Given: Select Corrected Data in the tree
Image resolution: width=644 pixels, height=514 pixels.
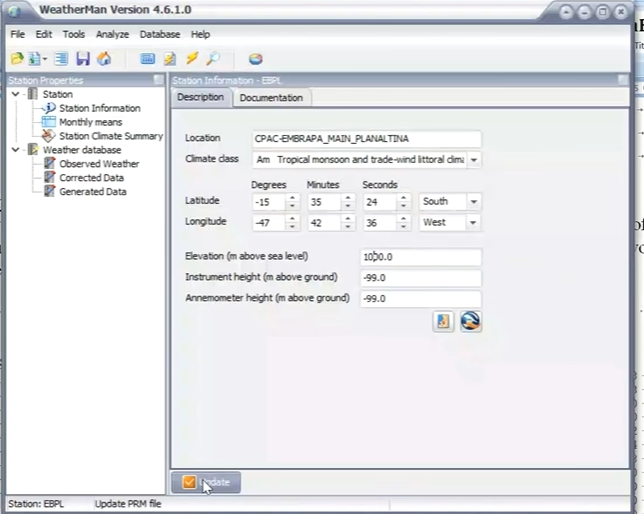Looking at the screenshot, I should point(91,178).
